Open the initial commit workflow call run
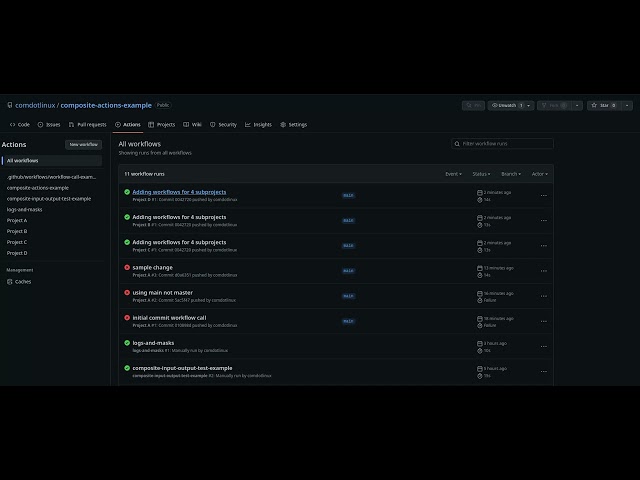 click(169, 318)
